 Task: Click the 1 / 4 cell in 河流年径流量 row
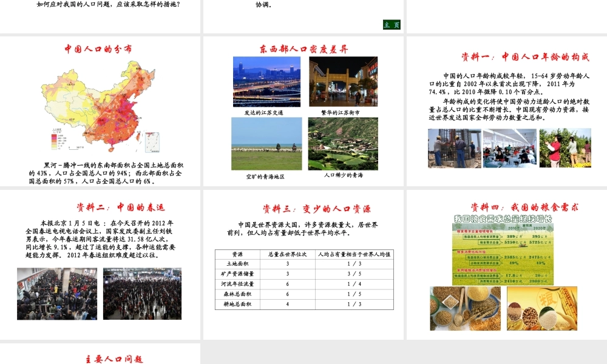pos(354,284)
